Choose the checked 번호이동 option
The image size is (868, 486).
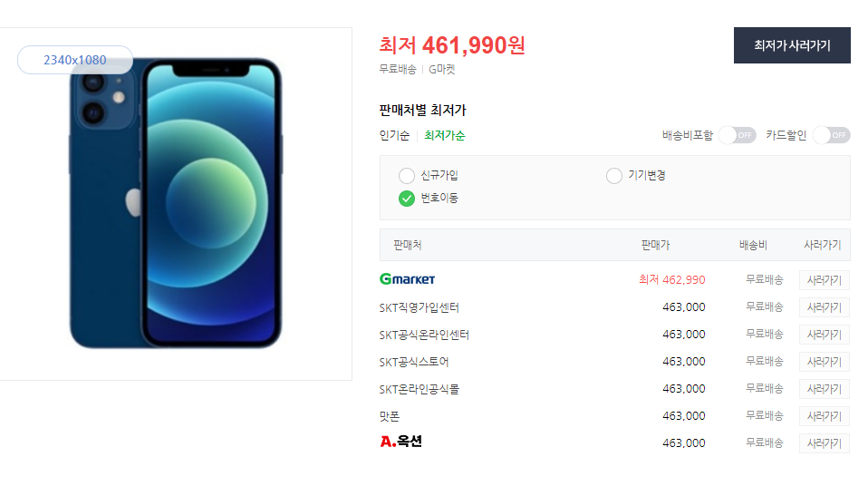point(406,199)
